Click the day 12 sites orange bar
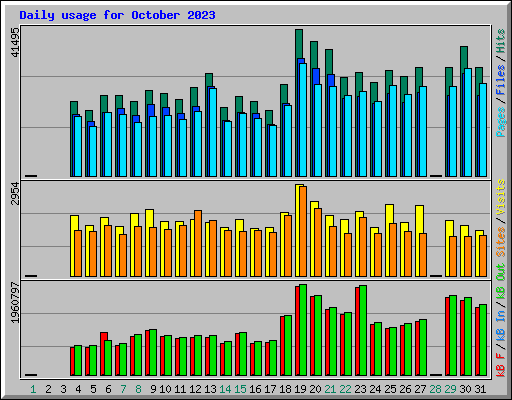Viewport: 512px width, 400px height. click(x=198, y=243)
